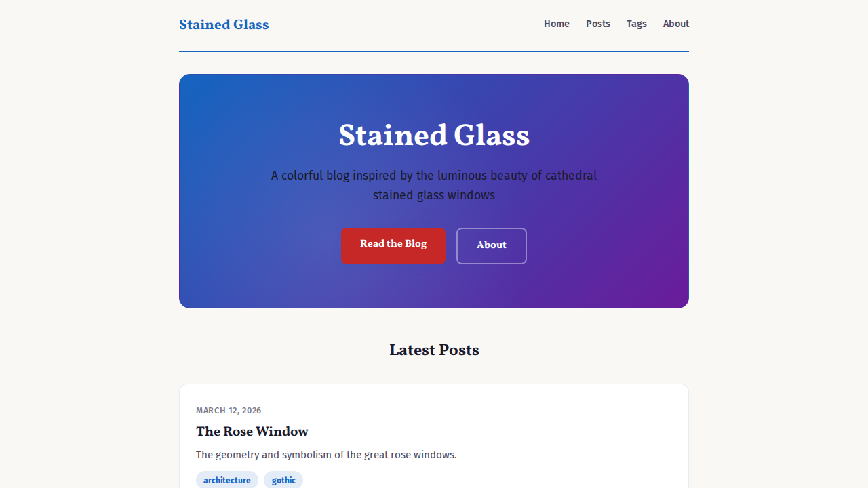Image resolution: width=868 pixels, height=488 pixels.
Task: Click the Latest Posts heading
Action: 434,350
